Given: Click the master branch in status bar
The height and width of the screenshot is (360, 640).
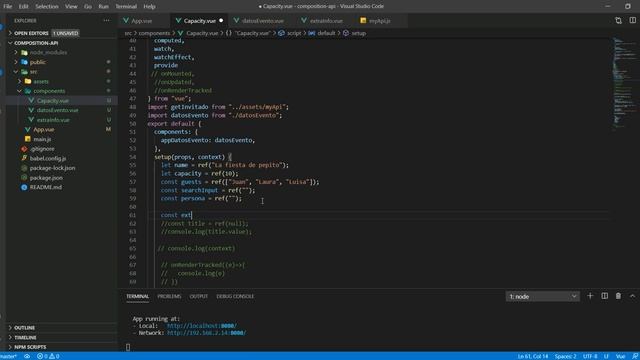Looking at the screenshot, I should (9, 356).
